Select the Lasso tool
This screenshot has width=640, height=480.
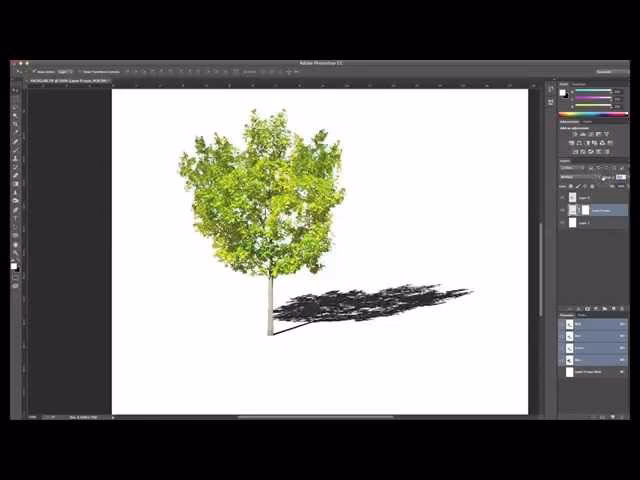16,107
